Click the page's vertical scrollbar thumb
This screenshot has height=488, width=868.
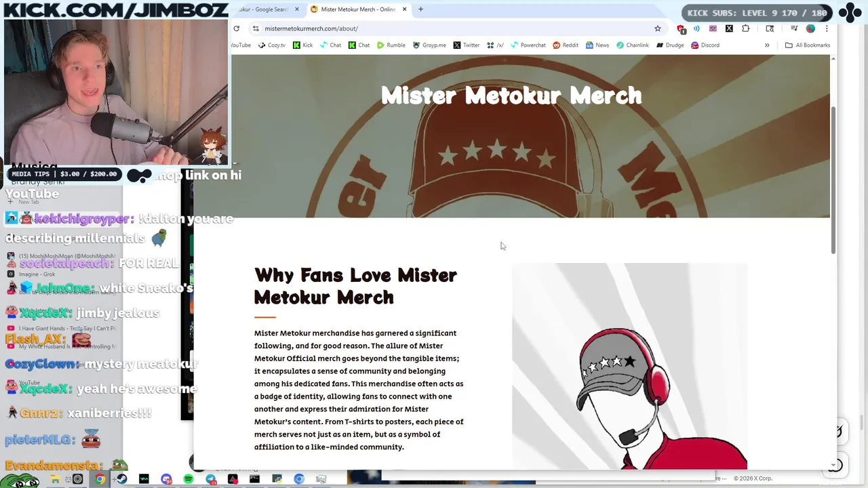[x=833, y=180]
